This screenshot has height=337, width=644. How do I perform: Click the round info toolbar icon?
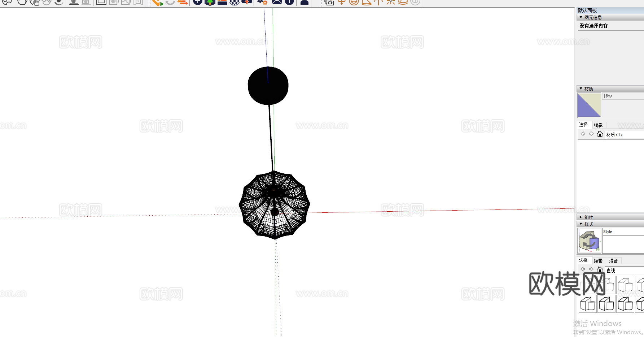tap(289, 2)
